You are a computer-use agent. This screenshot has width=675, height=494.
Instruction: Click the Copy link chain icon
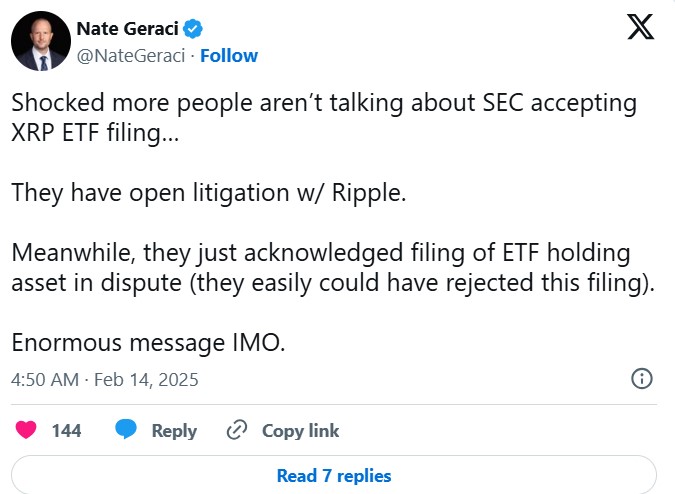tap(237, 431)
